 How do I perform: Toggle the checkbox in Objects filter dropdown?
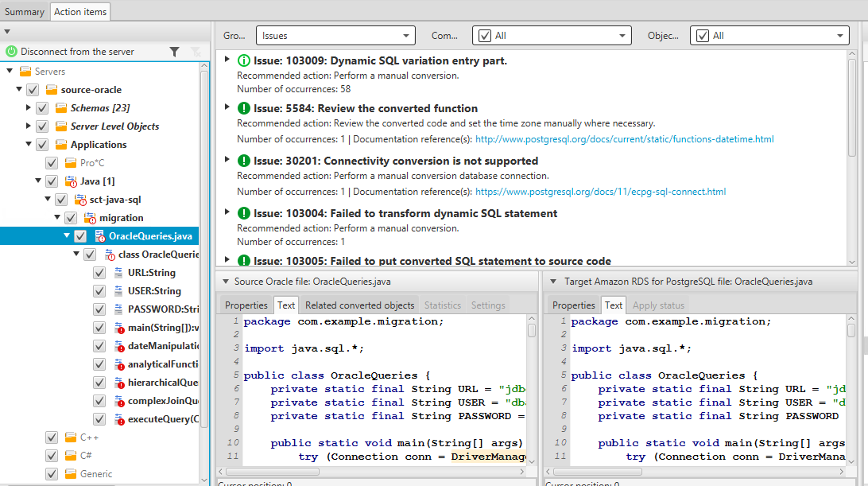coord(701,36)
